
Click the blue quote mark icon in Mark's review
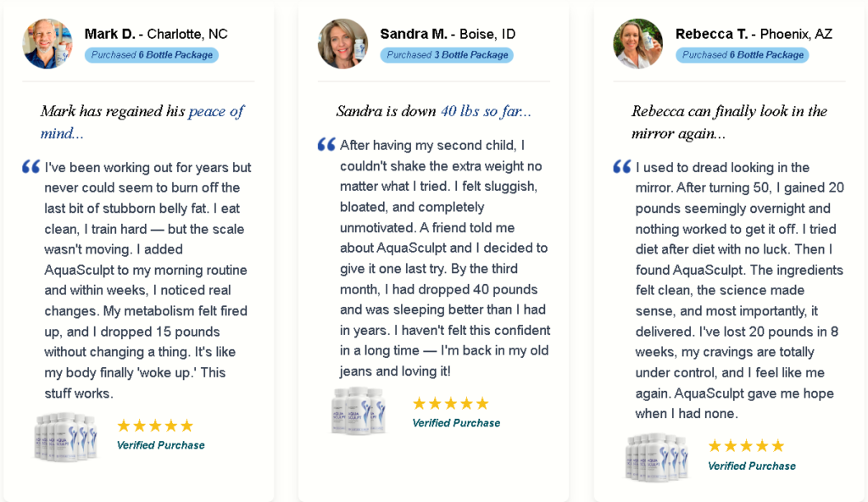tap(31, 167)
